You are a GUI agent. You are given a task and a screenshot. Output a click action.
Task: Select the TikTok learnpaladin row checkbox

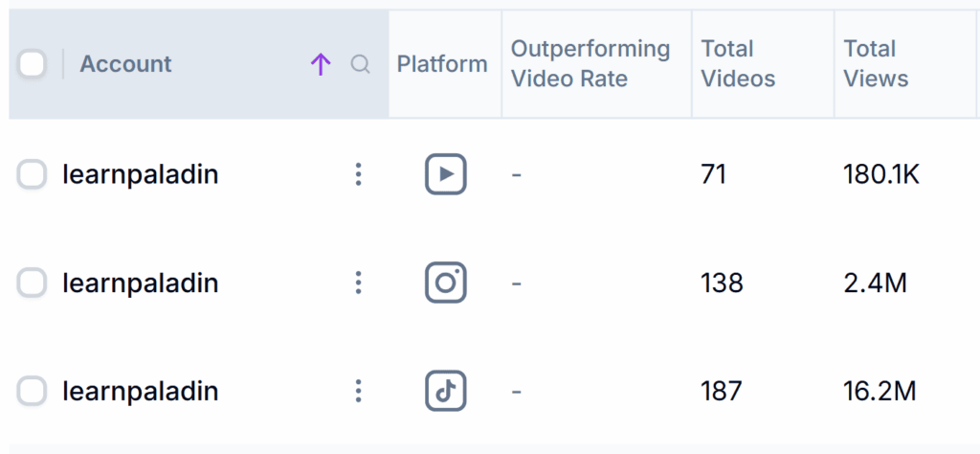tap(33, 391)
